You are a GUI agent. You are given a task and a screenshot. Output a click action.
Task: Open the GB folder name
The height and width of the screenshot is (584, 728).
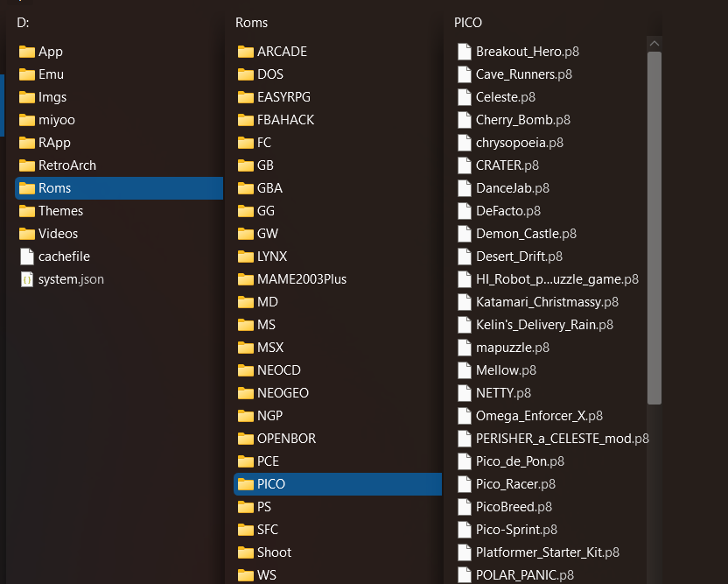[266, 165]
